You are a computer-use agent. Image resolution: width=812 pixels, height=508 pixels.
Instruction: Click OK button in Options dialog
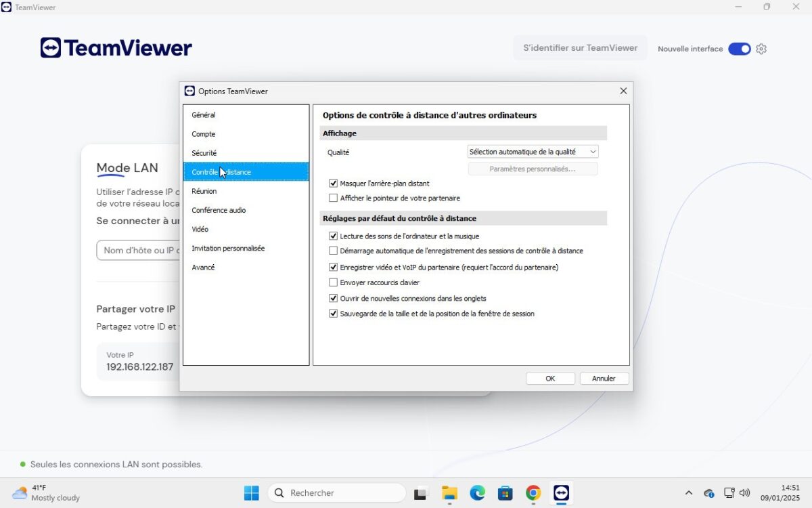550,379
